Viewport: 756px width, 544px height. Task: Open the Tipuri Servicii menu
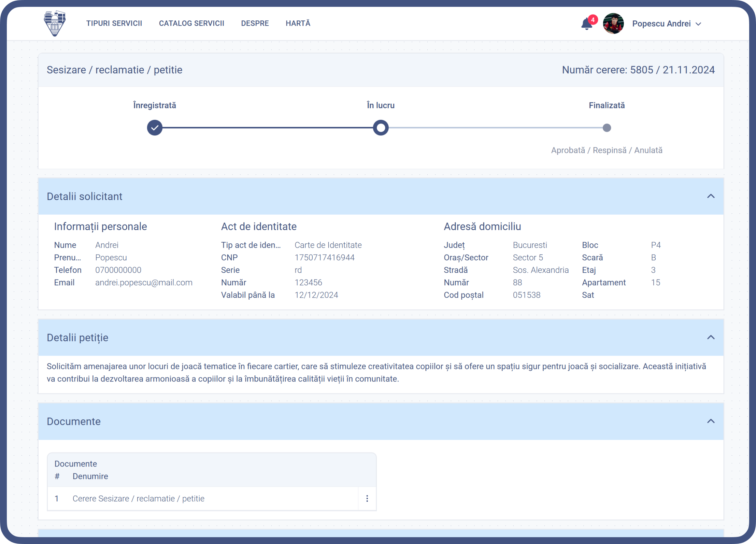pos(114,23)
